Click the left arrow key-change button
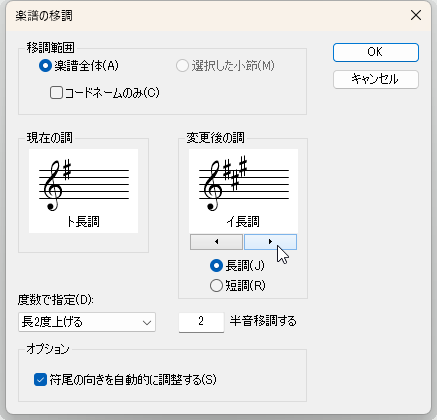The height and width of the screenshot is (420, 437). point(216,242)
